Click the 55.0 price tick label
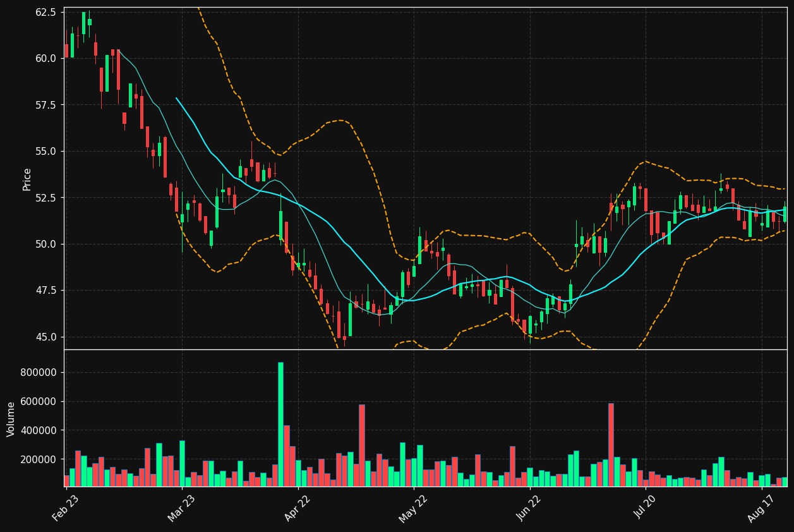794x532 pixels. (x=46, y=152)
